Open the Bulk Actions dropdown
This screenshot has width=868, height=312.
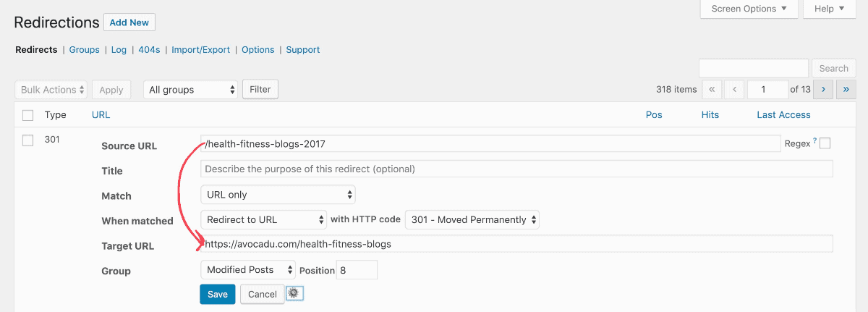(x=51, y=90)
